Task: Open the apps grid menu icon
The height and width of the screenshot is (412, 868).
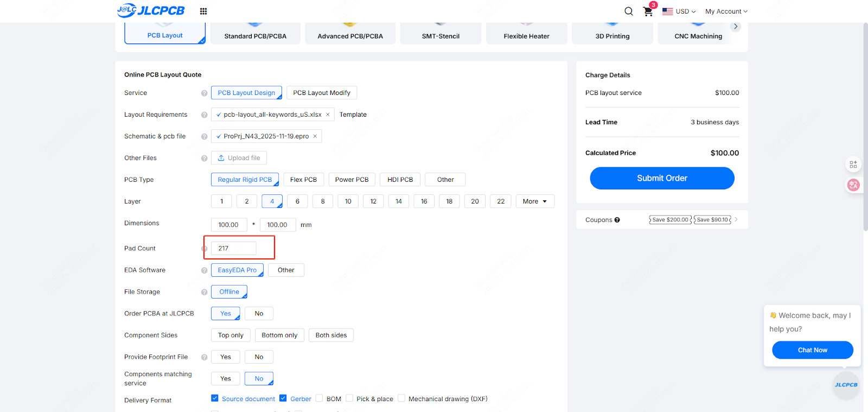Action: coord(203,11)
